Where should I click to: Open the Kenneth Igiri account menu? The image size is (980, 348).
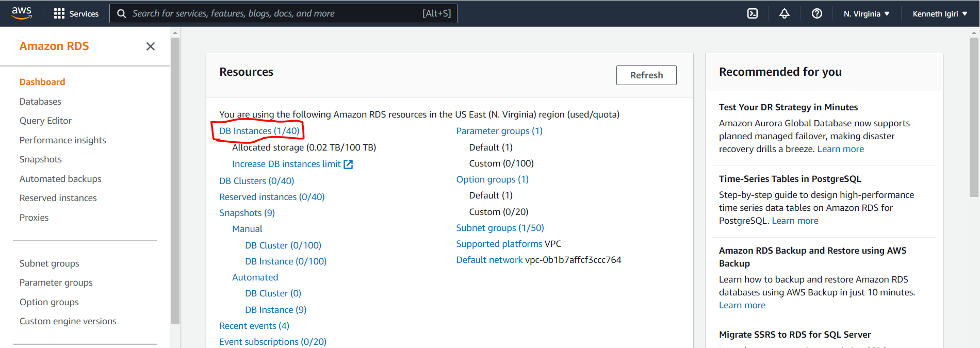tap(938, 13)
